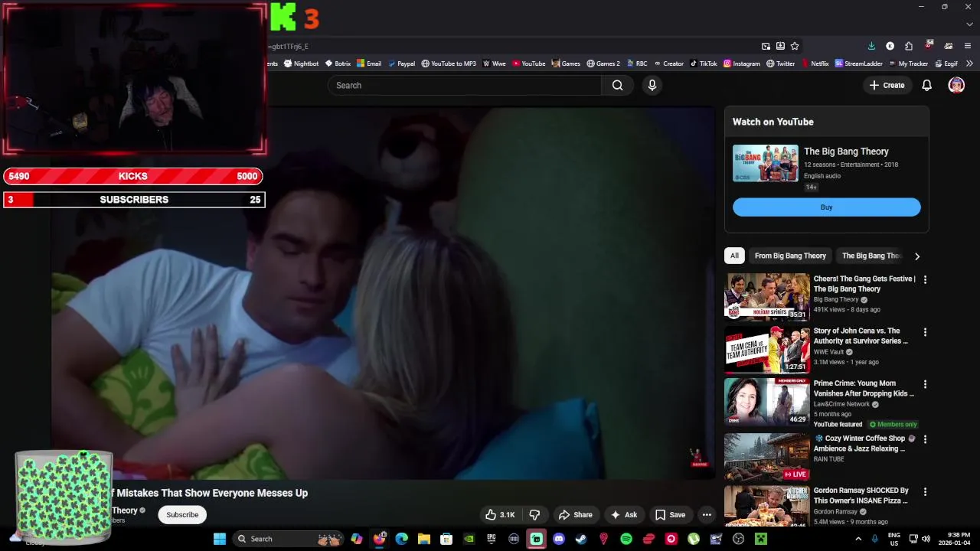The height and width of the screenshot is (551, 980).
Task: Open the YouTube account avatar menu
Action: pyautogui.click(x=956, y=85)
